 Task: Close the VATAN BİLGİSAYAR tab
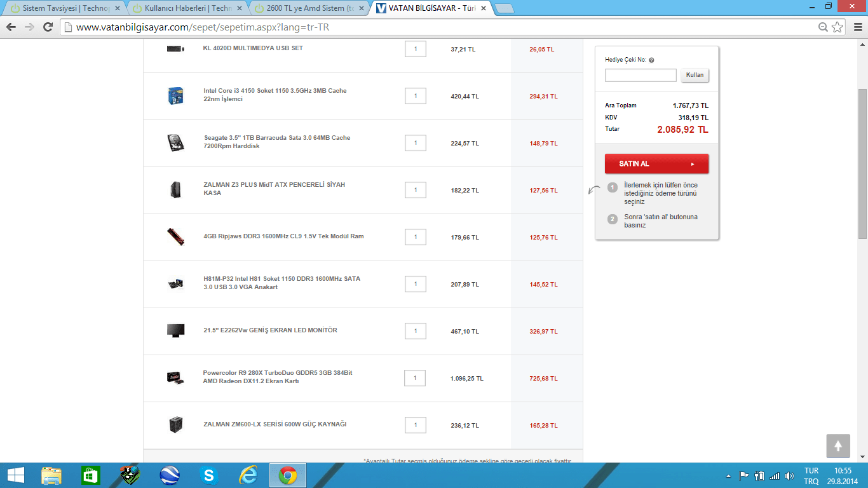484,9
